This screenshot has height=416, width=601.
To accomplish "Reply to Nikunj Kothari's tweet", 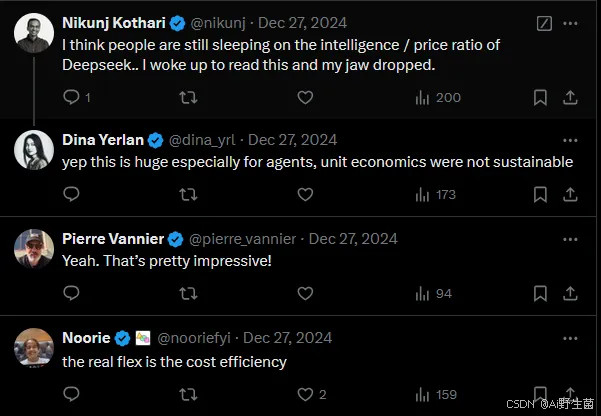I will pos(71,97).
